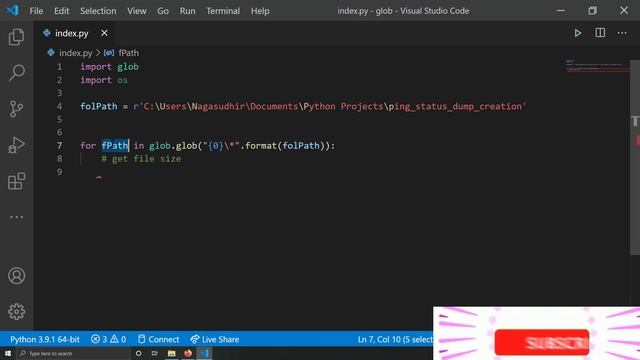Open the editor More Actions menu
This screenshot has width=640, height=360.
pyautogui.click(x=622, y=33)
